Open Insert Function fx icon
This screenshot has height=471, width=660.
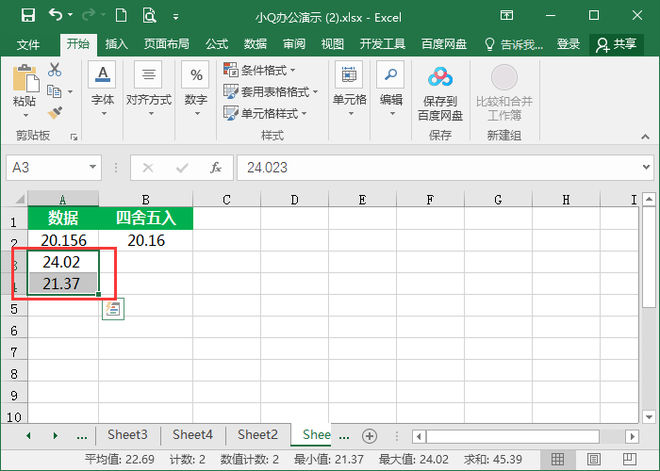click(x=216, y=168)
